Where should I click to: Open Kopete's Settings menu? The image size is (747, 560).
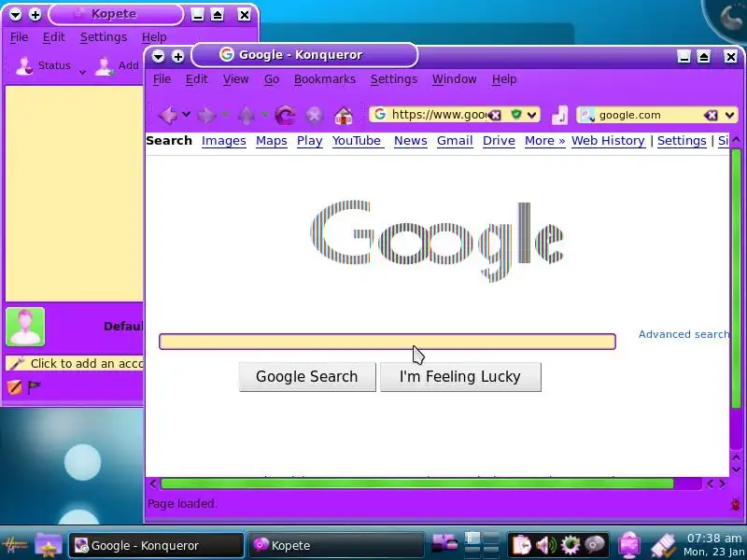[x=104, y=37]
